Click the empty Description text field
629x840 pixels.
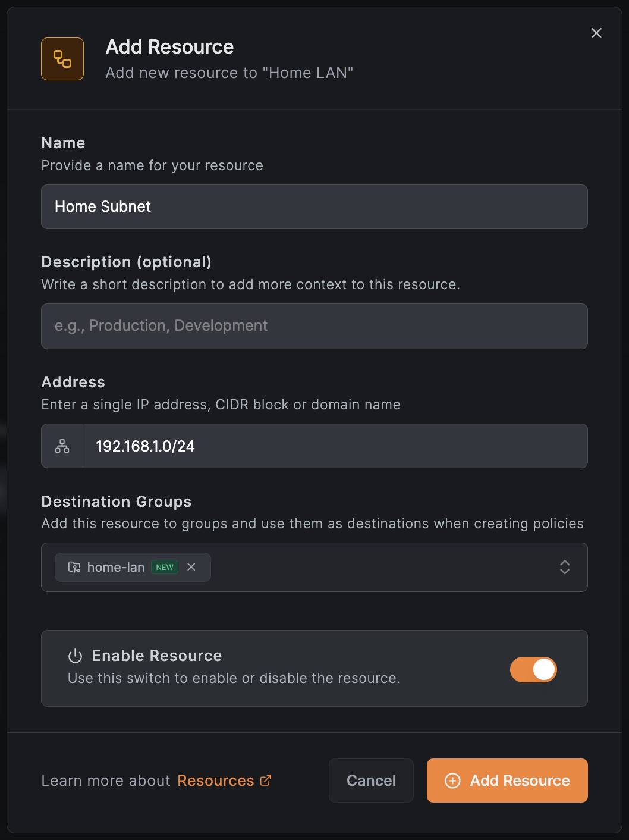(x=314, y=326)
